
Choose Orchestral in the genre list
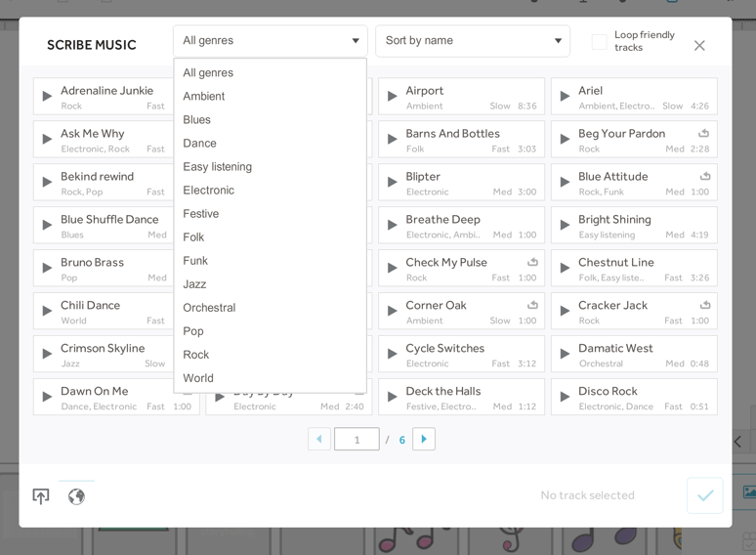209,308
